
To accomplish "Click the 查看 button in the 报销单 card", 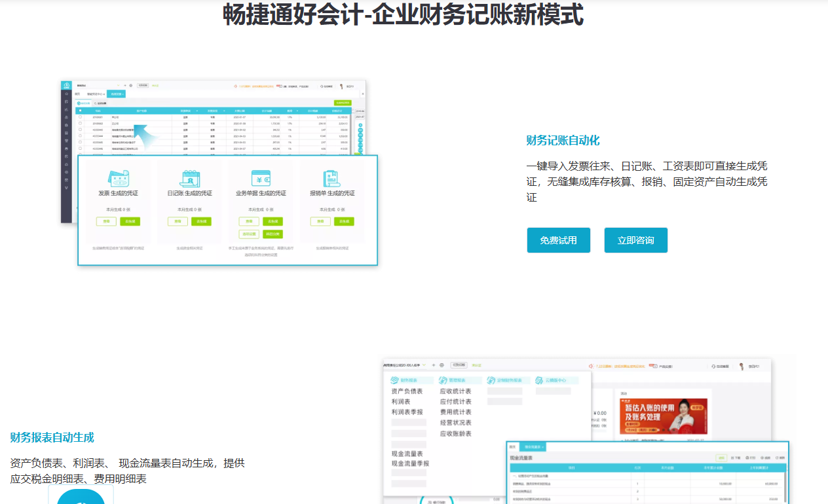I will click(320, 221).
